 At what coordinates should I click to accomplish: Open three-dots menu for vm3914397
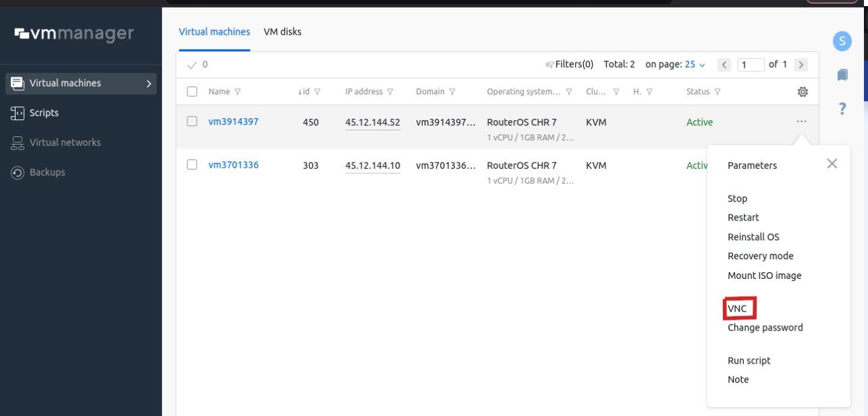(x=802, y=121)
